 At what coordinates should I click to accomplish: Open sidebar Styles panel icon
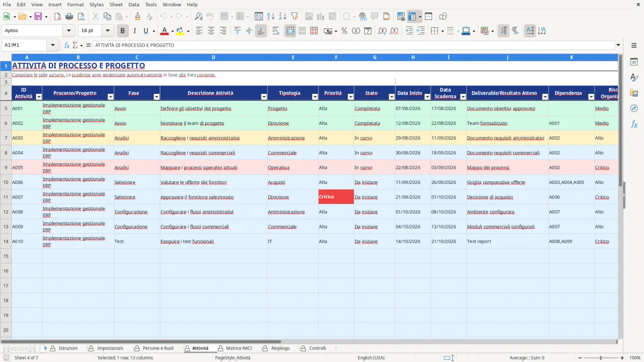tap(634, 78)
